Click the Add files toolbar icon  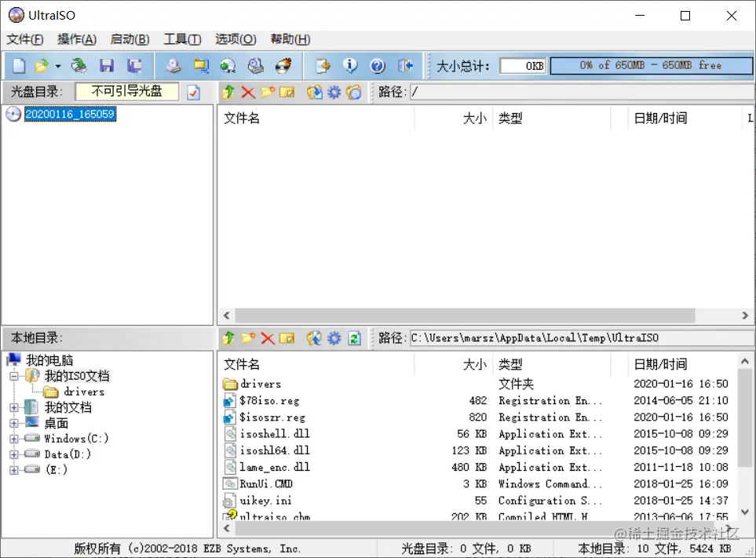point(323,66)
